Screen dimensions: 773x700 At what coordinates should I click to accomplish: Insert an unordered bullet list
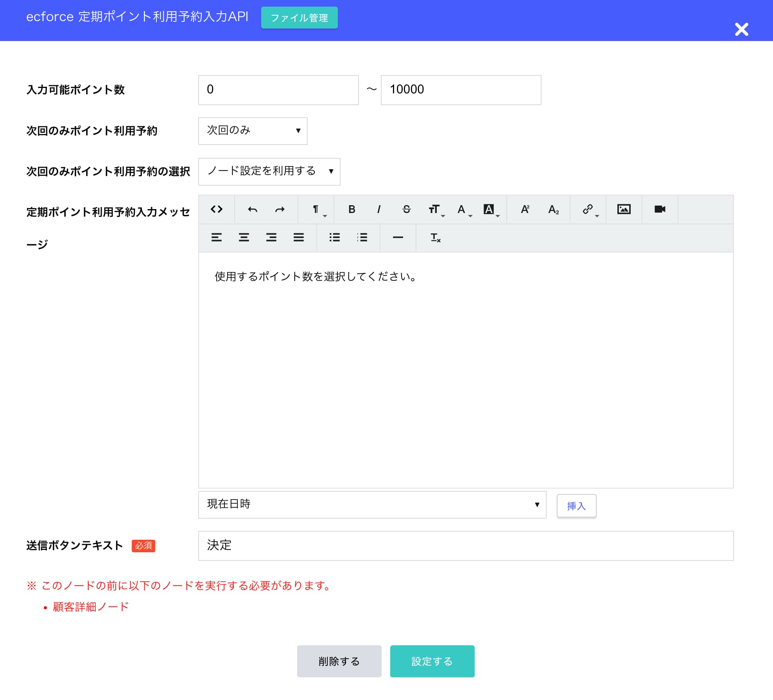point(334,237)
